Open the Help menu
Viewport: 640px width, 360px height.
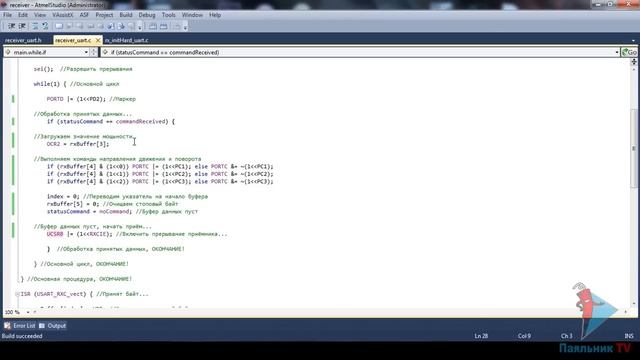click(215, 15)
